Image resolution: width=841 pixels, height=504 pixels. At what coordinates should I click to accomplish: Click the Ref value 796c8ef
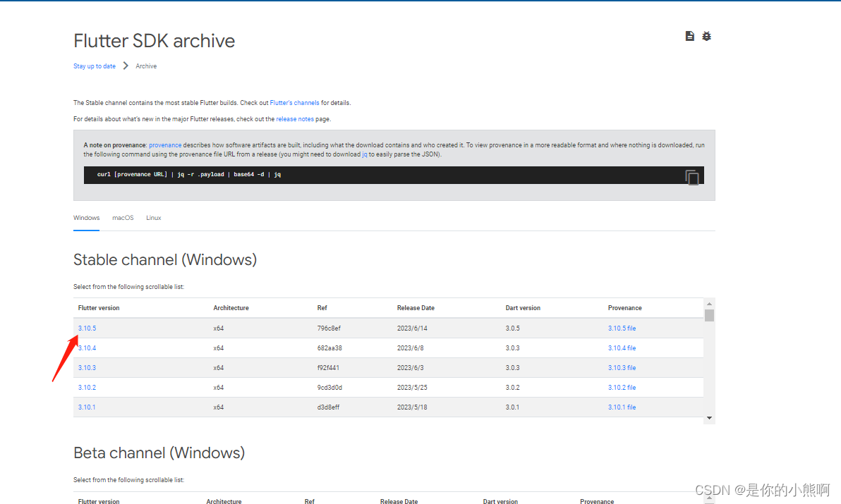pos(329,328)
